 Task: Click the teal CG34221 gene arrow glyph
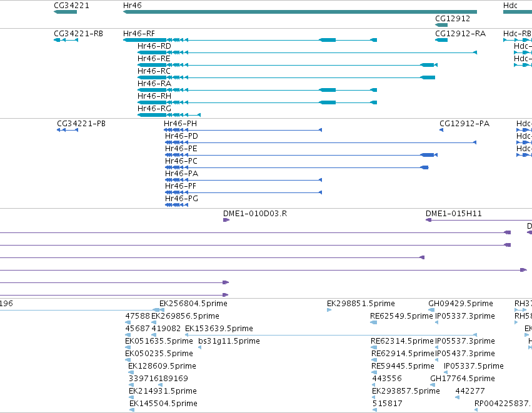pyautogui.click(x=65, y=12)
